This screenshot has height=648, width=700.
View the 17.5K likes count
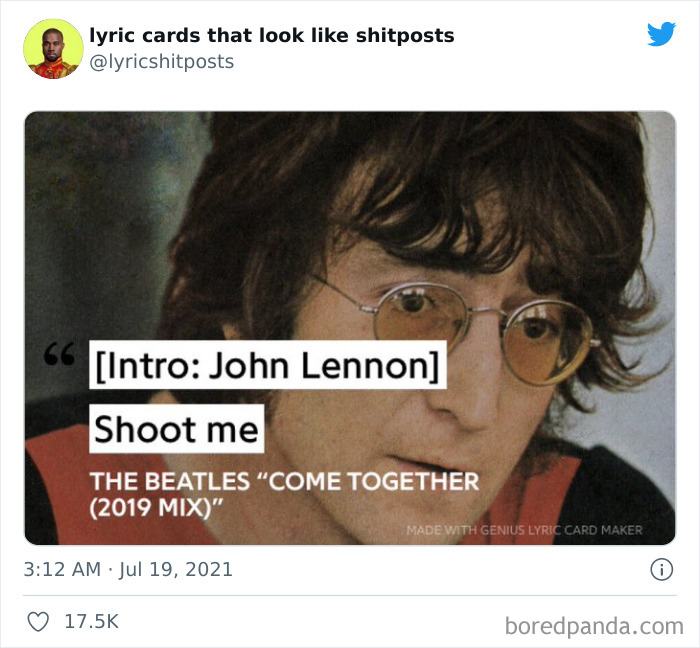(92, 622)
